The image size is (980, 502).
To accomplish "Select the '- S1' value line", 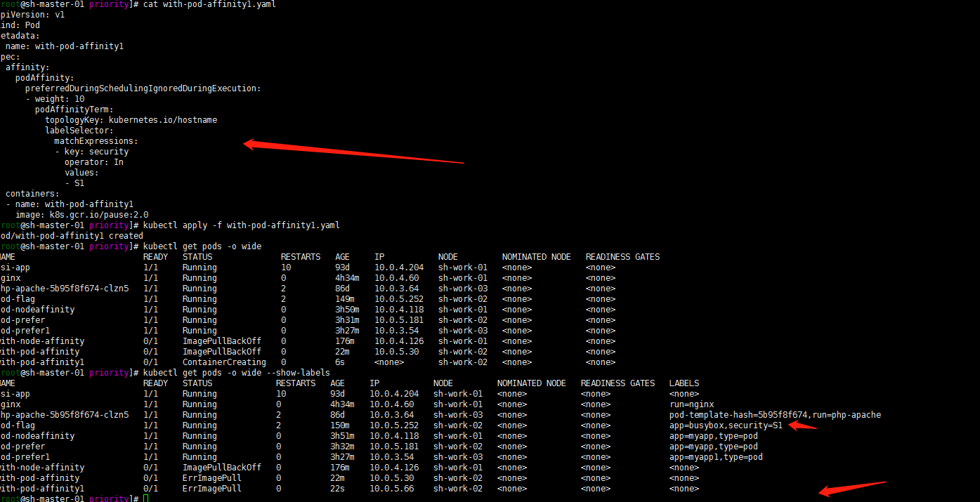I will point(74,183).
